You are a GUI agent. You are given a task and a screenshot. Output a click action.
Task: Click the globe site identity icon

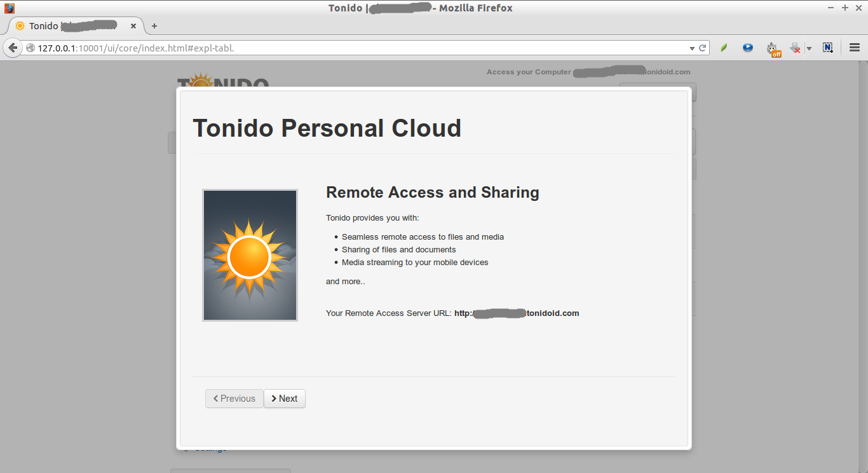pos(31,48)
